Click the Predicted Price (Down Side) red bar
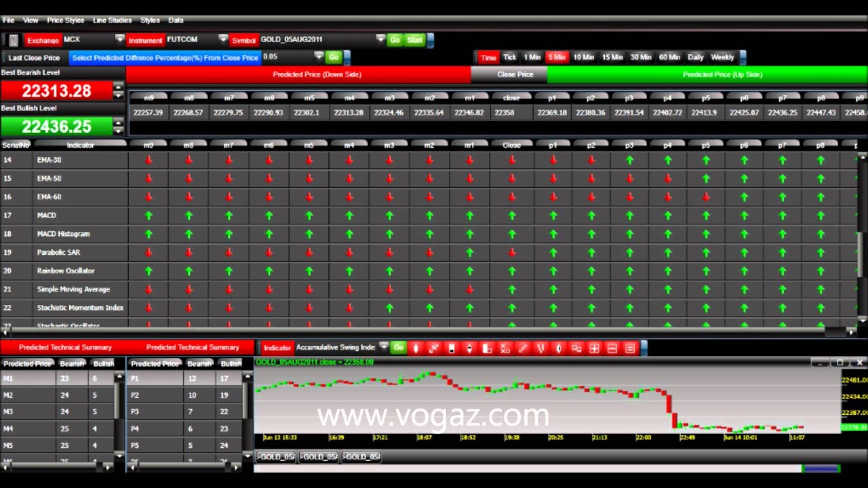The width and height of the screenshot is (868, 488). (x=298, y=75)
